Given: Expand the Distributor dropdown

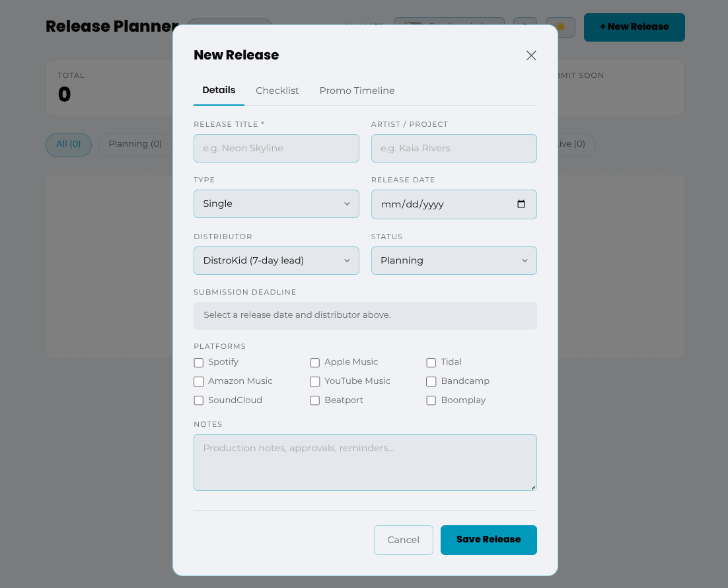Looking at the screenshot, I should pos(276,260).
